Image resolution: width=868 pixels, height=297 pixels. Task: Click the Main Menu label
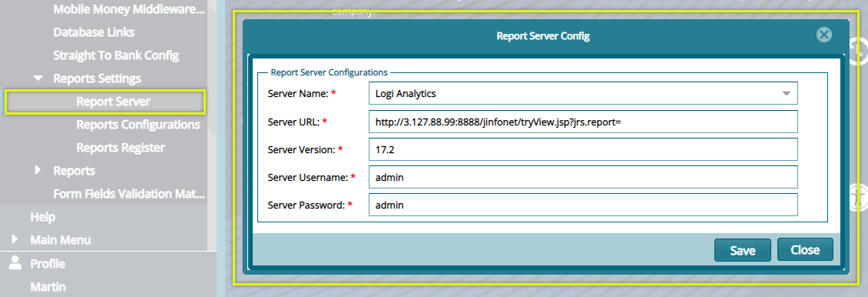(61, 240)
